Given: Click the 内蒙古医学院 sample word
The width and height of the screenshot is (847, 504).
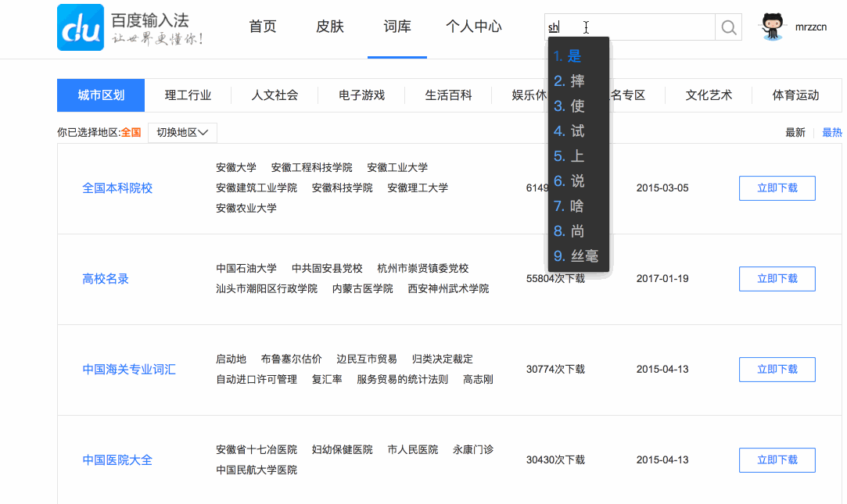Looking at the screenshot, I should pos(362,288).
